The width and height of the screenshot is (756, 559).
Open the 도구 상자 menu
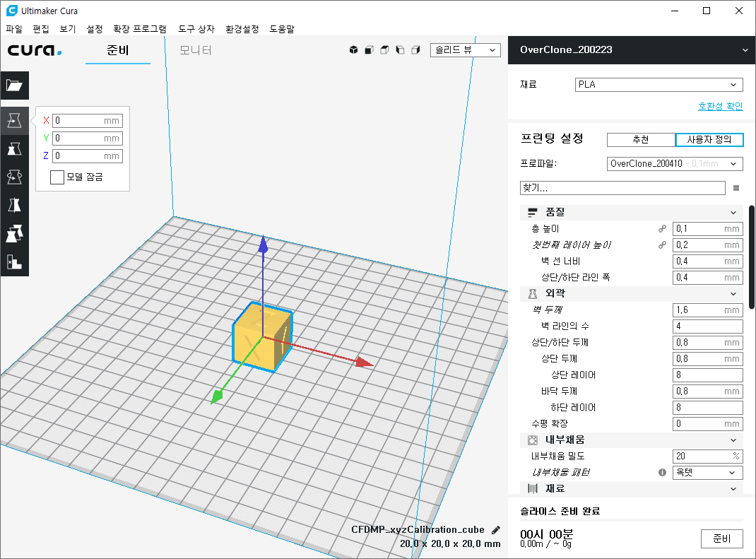pos(196,29)
